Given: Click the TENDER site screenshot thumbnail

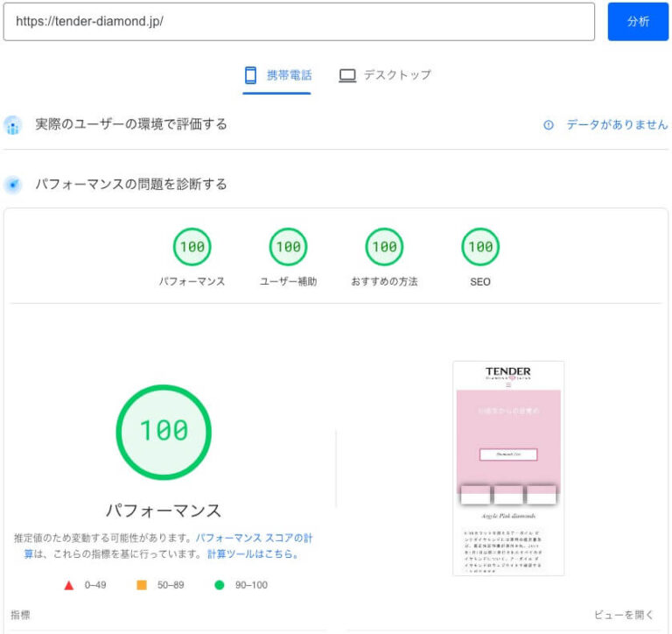Looking at the screenshot, I should coord(508,468).
